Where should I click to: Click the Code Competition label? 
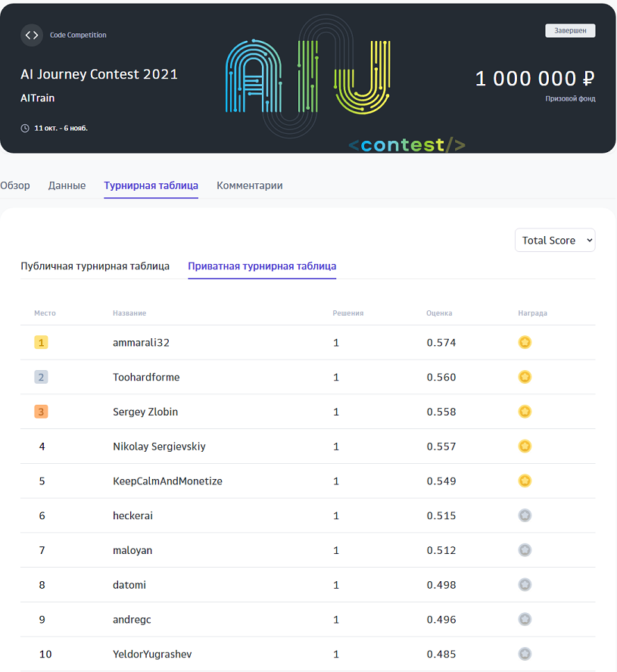pos(78,35)
